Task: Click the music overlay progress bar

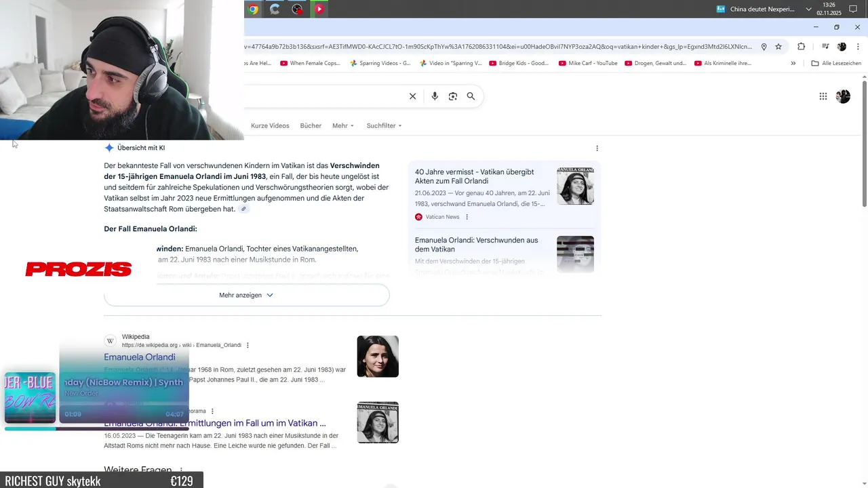Action: click(x=96, y=428)
